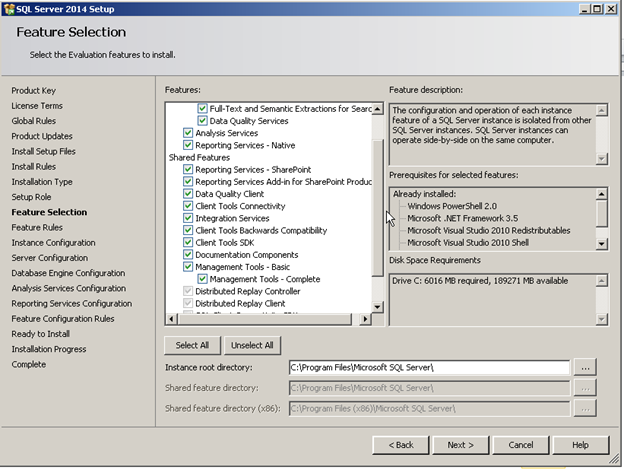Click Unselect All button
This screenshot has width=624, height=470.
[252, 345]
